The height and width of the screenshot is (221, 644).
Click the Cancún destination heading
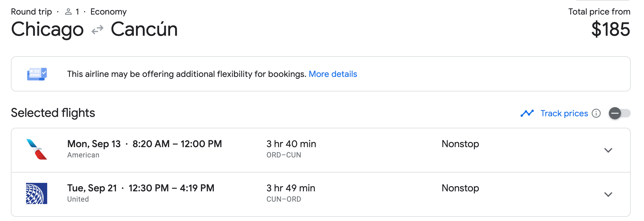144,30
